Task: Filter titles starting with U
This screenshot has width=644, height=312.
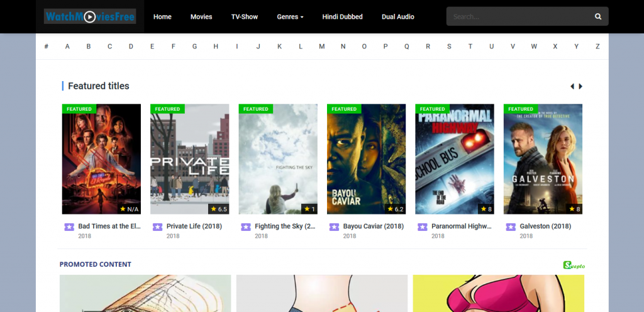Action: [x=491, y=47]
